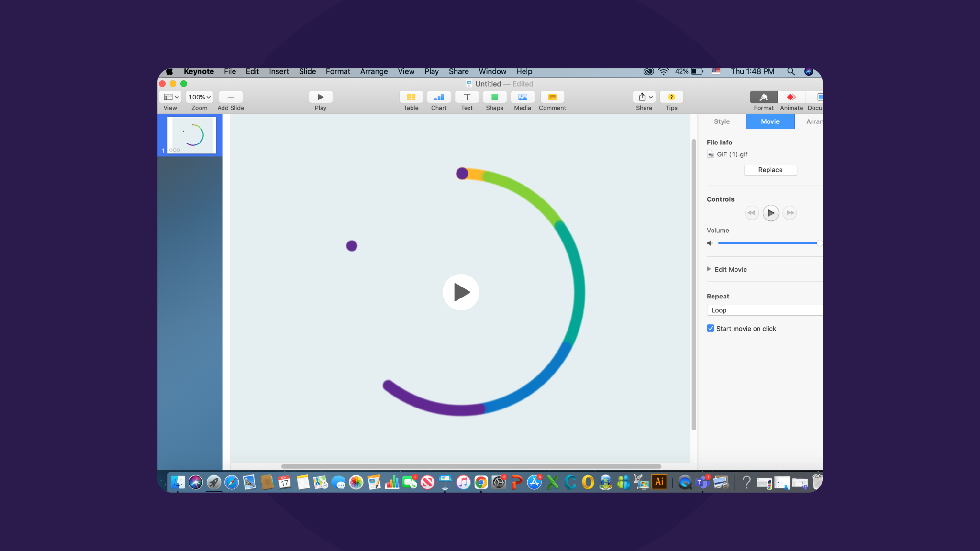Screen dimensions: 980x551
Task: Open the Arrange menu
Action: pyautogui.click(x=374, y=71)
